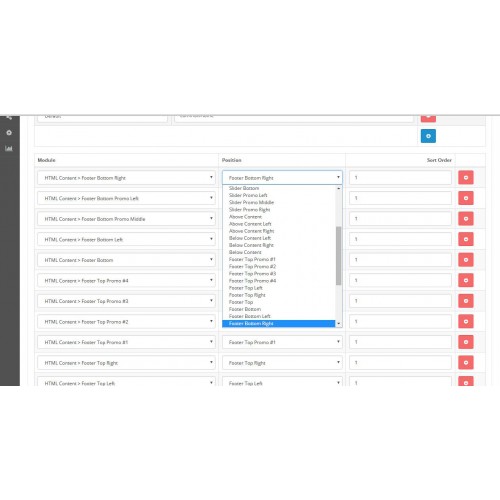Screen dimensions: 500x500
Task: Open HTML Content > Footer Bottom Left module dropdown
Action: 126,239
